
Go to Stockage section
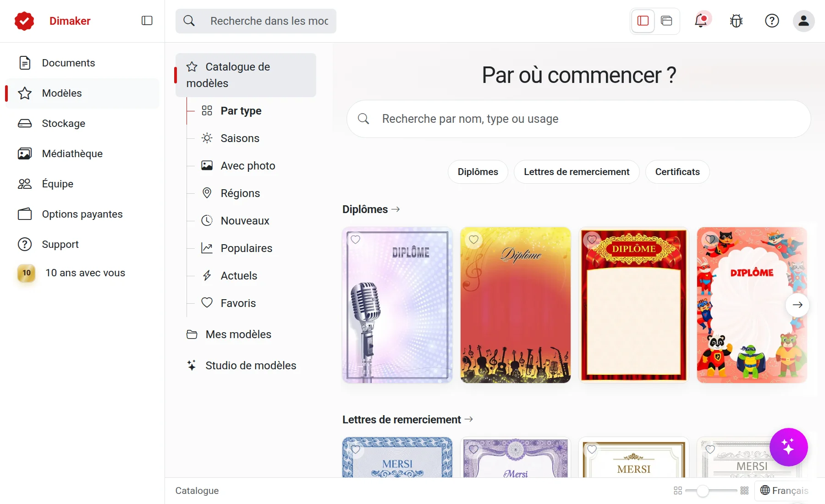coord(82,123)
